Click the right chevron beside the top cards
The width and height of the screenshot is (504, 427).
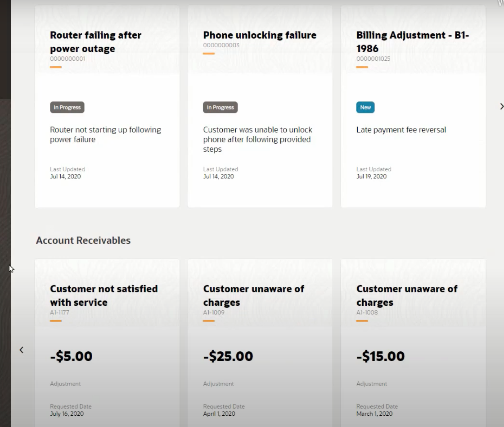[x=501, y=106]
